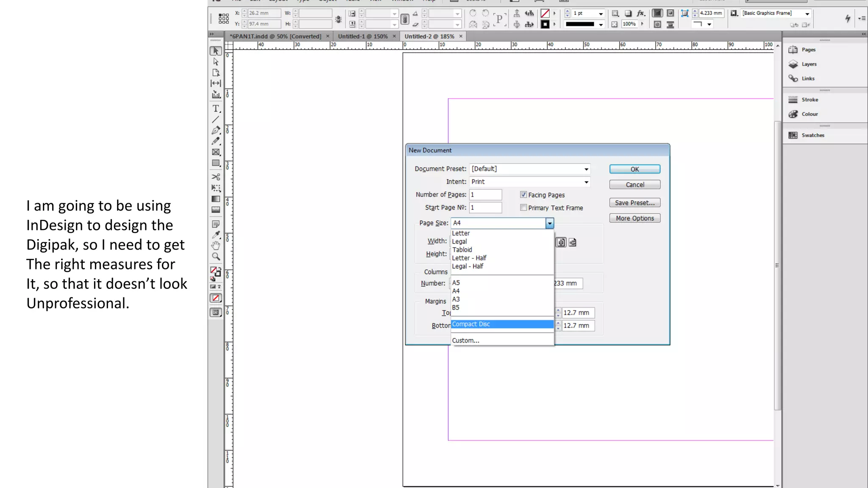
Task: Click the X position field
Action: 264,13
